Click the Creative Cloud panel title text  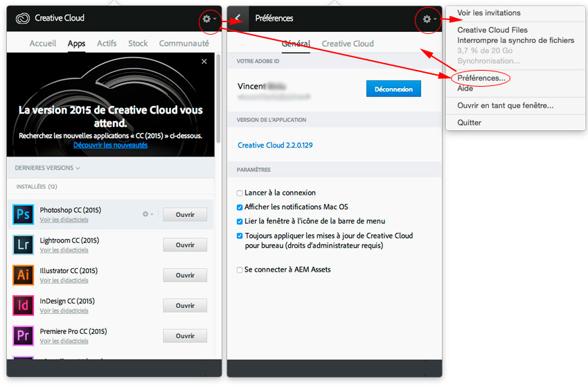(60, 17)
